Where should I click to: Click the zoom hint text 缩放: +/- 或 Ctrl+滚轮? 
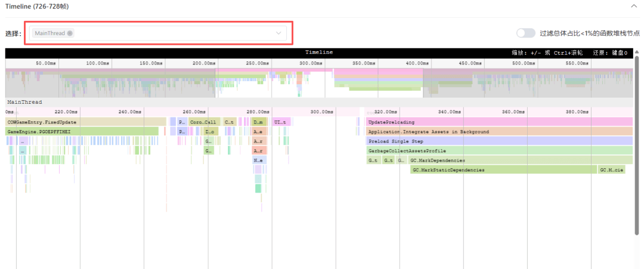click(x=548, y=52)
